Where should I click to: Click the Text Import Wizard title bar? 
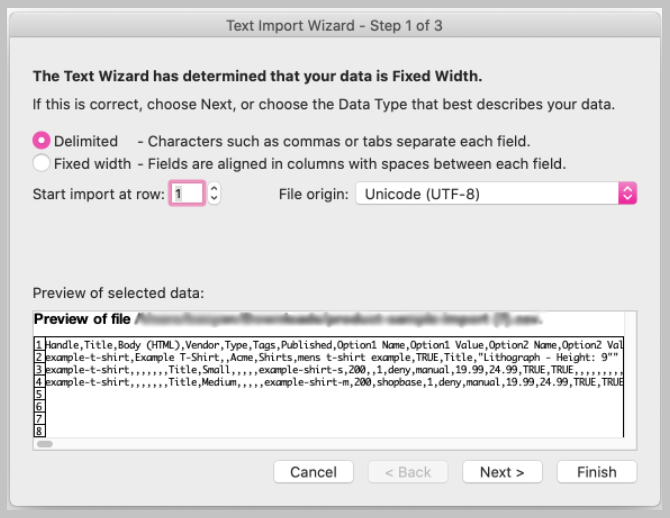point(335,26)
